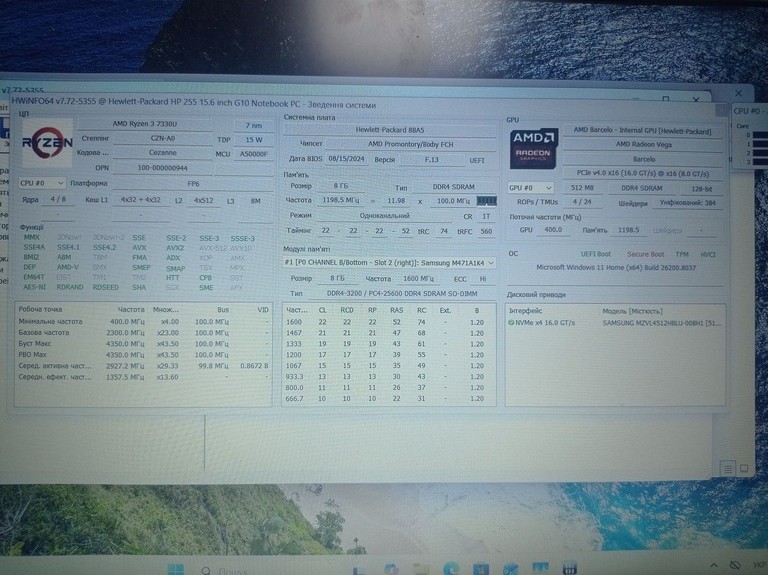Switch to list view icon at window bottom-right

tap(728, 469)
